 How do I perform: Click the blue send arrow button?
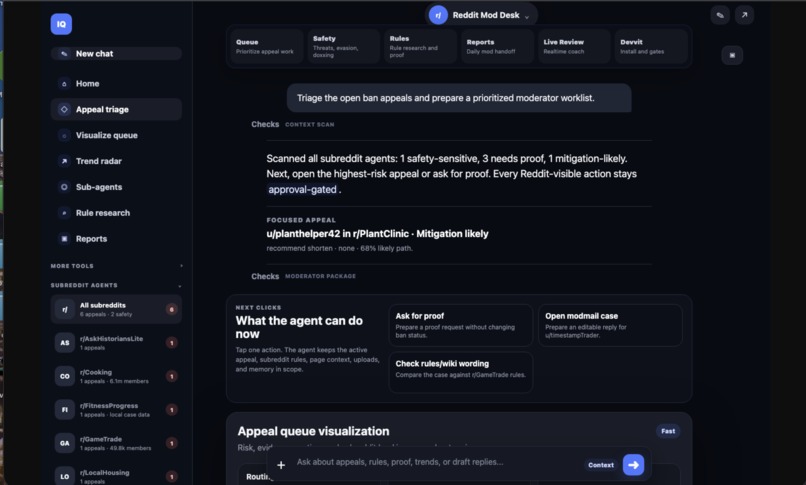[633, 465]
